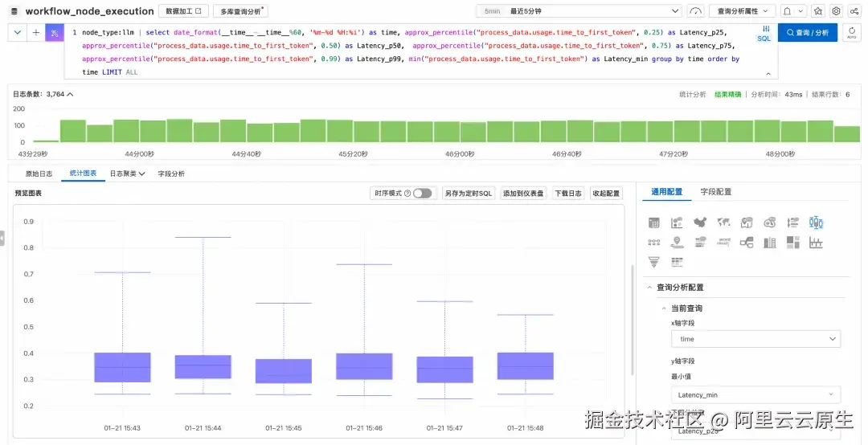Click the 结果精确 status text
Image resolution: width=868 pixels, height=445 pixels.
click(727, 95)
